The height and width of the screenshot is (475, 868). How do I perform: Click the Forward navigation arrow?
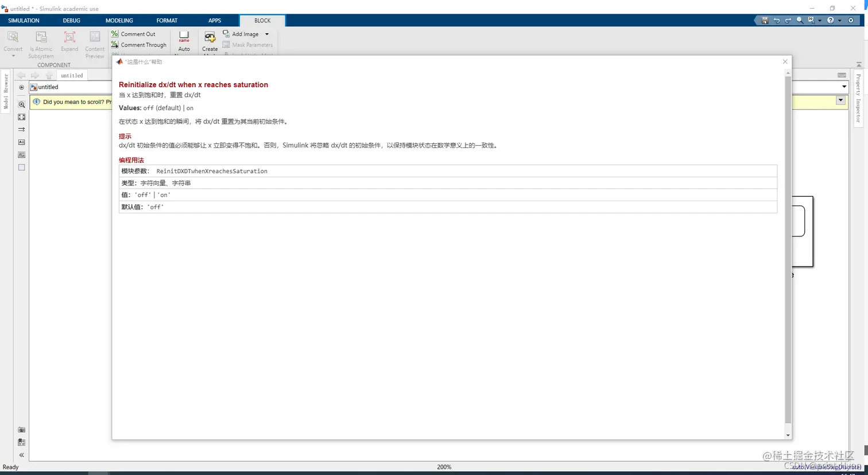(x=35, y=75)
